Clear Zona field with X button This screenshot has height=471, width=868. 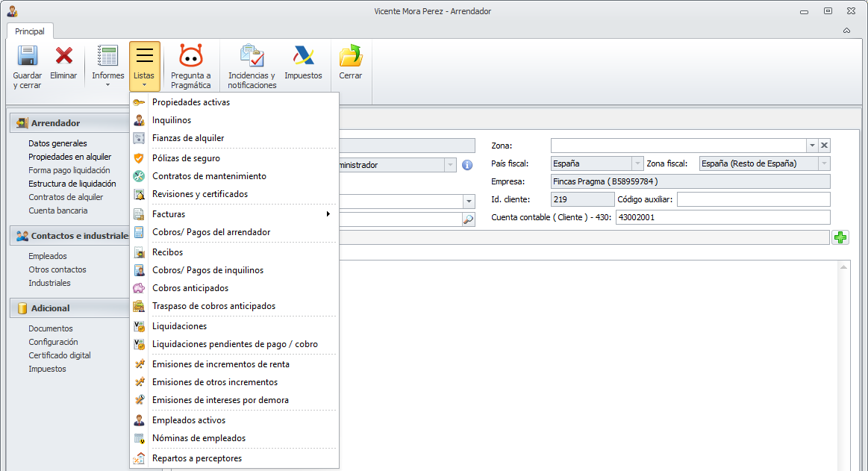[x=825, y=146]
